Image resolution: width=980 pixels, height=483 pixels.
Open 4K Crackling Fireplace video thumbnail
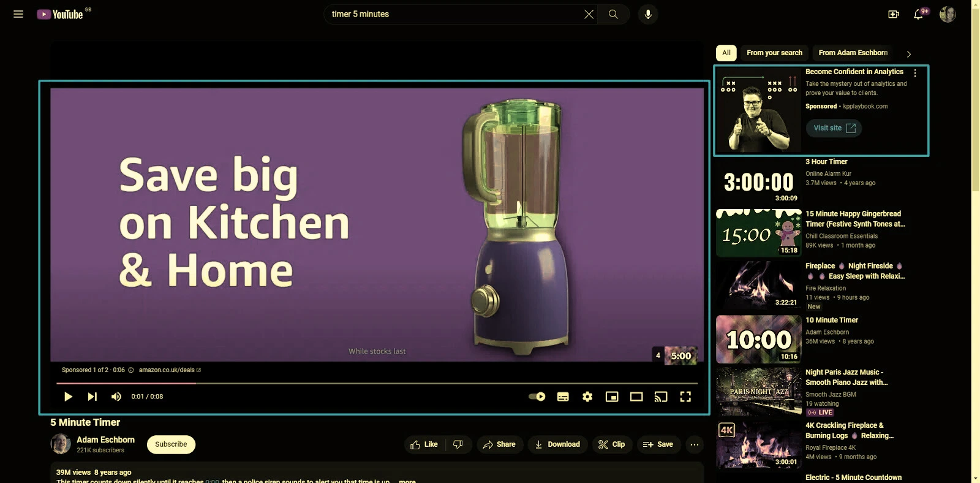pyautogui.click(x=758, y=444)
